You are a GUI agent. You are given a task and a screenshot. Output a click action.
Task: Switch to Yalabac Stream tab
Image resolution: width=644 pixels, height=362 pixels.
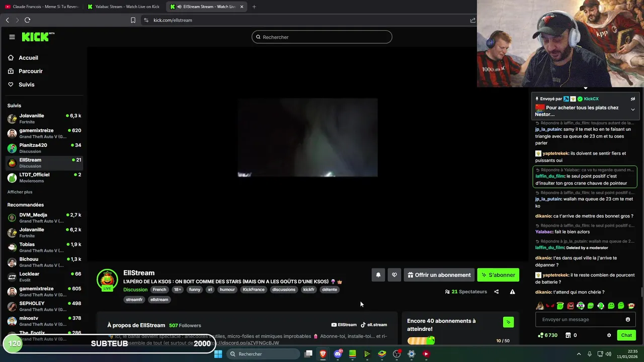pyautogui.click(x=124, y=7)
